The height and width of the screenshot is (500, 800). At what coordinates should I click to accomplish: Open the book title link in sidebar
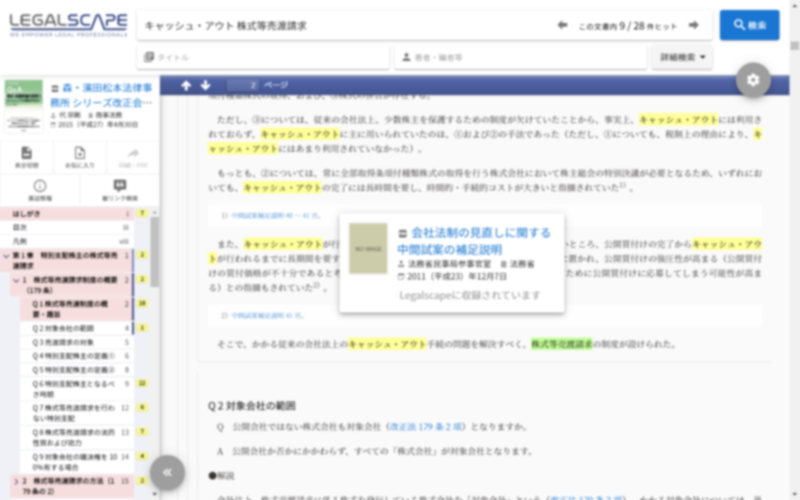[101, 95]
